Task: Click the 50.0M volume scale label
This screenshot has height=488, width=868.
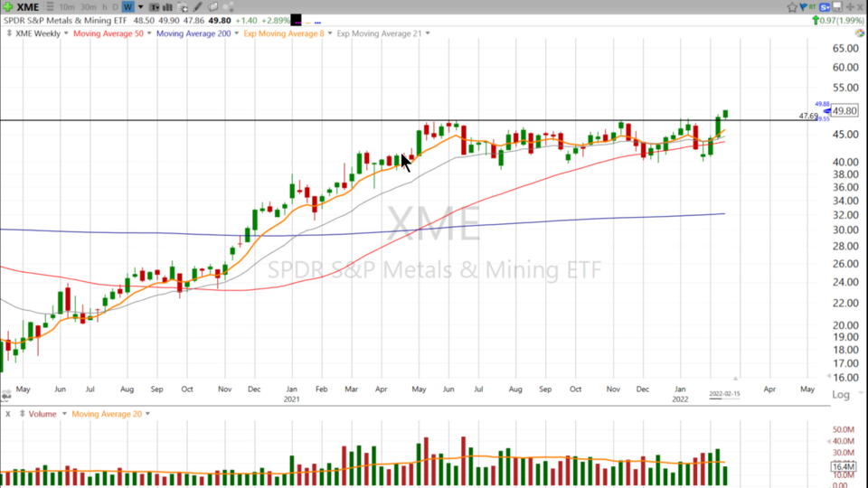Action: tap(843, 429)
